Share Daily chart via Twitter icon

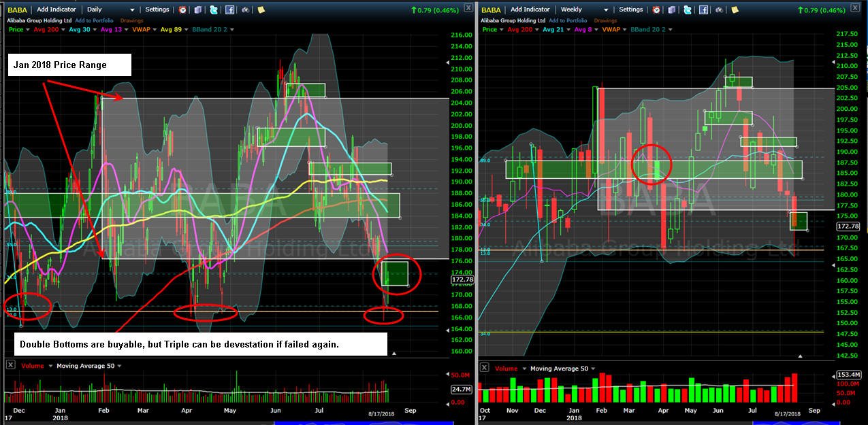click(x=213, y=10)
